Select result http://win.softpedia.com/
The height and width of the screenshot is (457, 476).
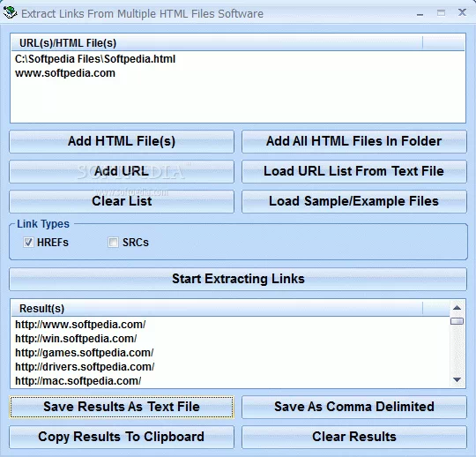(76, 339)
